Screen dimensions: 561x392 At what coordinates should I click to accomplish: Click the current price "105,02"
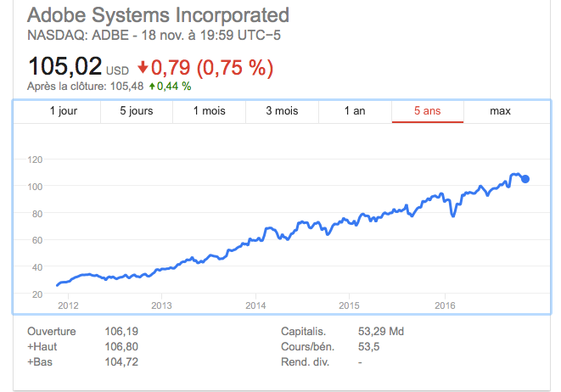point(65,66)
